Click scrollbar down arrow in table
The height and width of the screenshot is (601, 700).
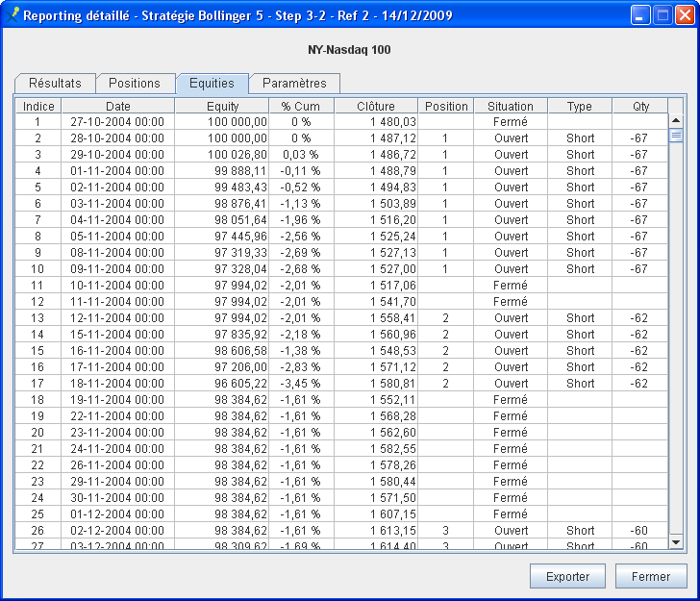point(675,542)
